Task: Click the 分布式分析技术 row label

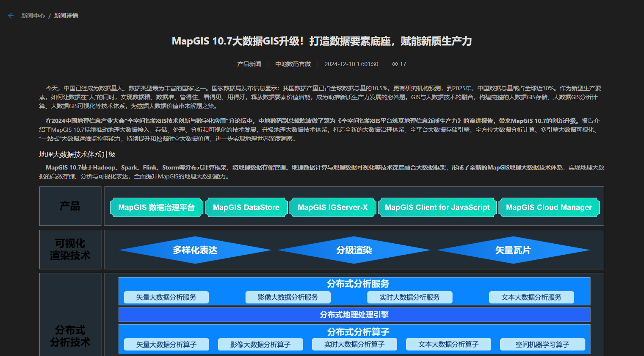Action: tap(70, 336)
